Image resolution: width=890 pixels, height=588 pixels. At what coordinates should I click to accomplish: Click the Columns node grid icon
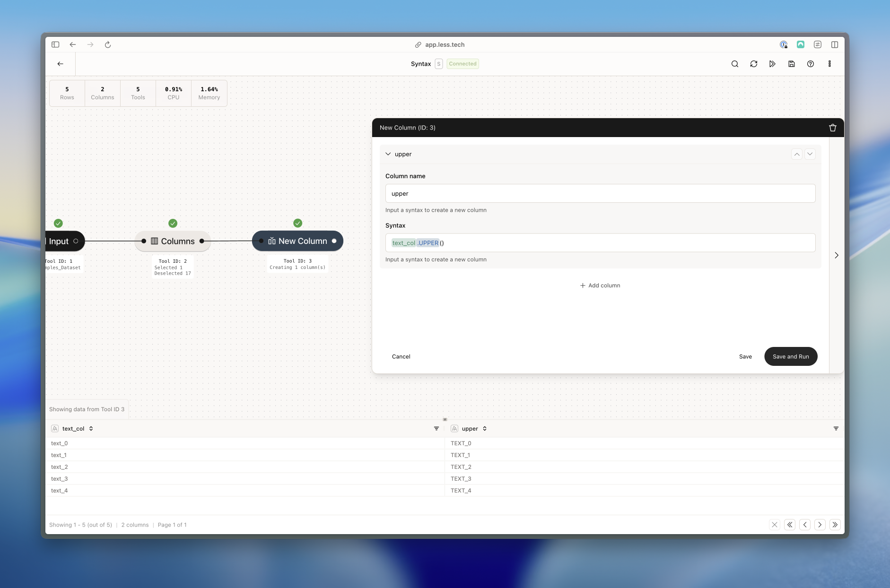coord(154,241)
